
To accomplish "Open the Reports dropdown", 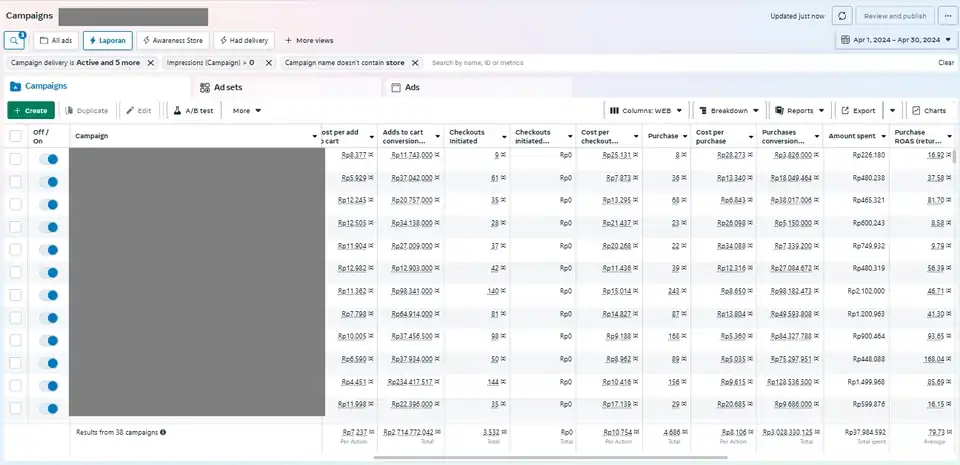I will [x=800, y=111].
